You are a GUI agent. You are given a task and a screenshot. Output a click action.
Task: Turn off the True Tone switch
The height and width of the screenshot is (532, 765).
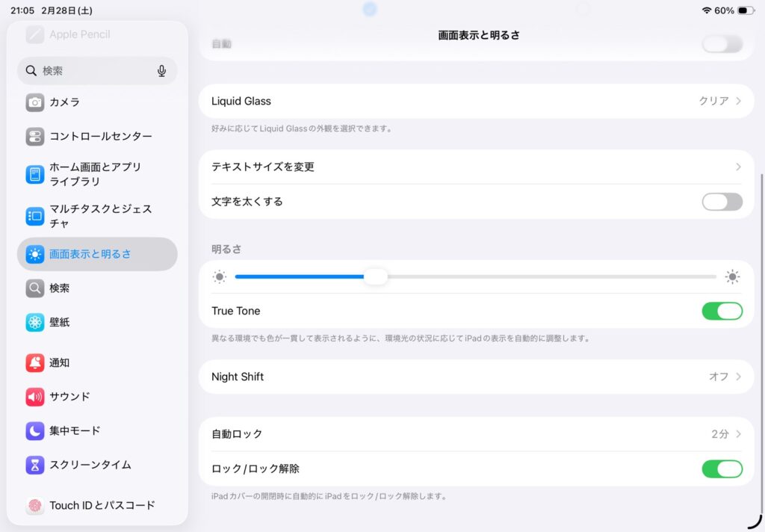pos(722,311)
